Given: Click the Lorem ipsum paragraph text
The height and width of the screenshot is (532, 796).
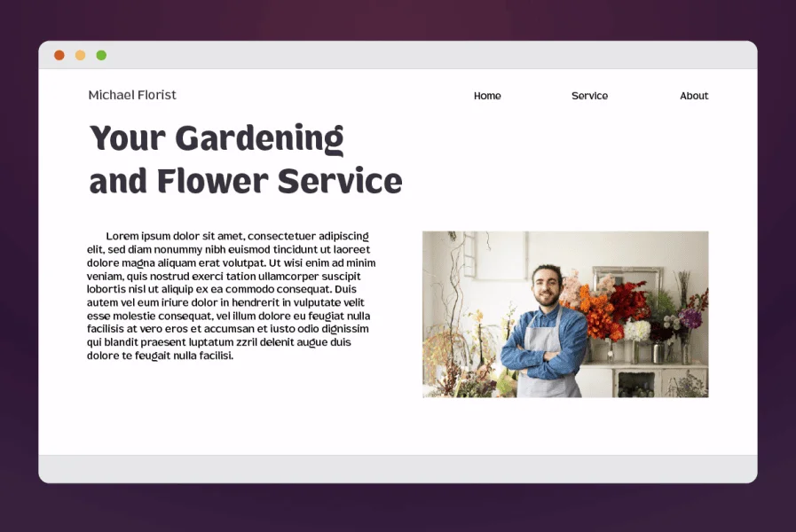Looking at the screenshot, I should coord(232,295).
